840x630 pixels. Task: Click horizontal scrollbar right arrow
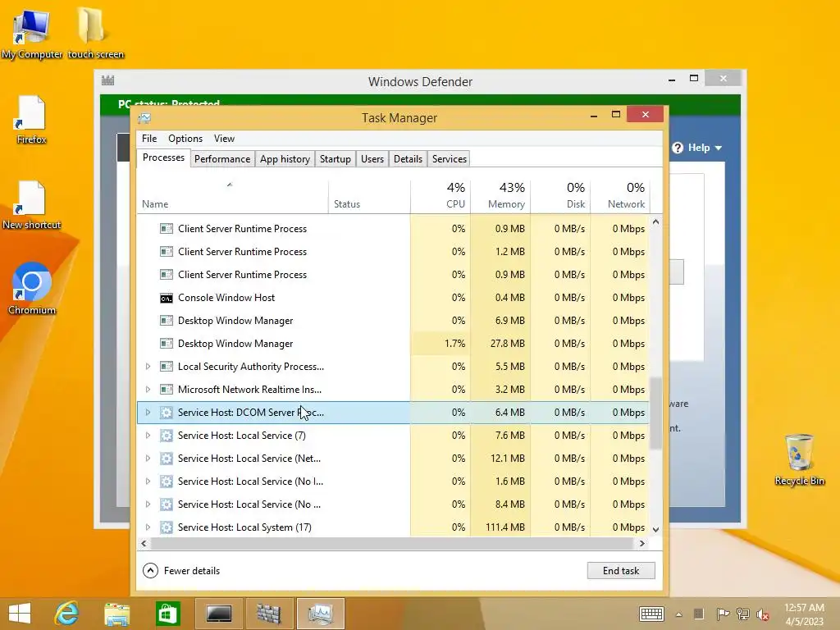click(x=641, y=543)
